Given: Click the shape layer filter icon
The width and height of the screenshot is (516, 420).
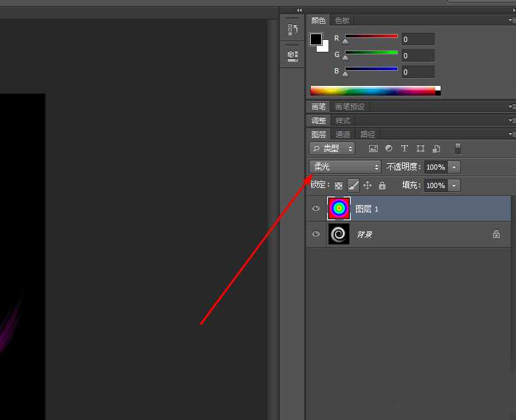Looking at the screenshot, I should click(x=420, y=149).
